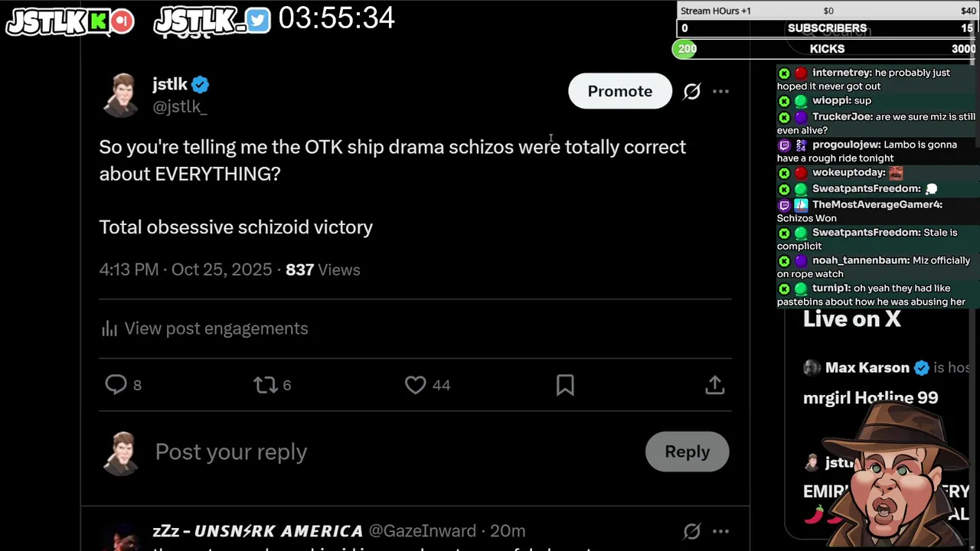980x551 pixels.
Task: Open jstlk profile avatar on post
Action: coord(120,95)
